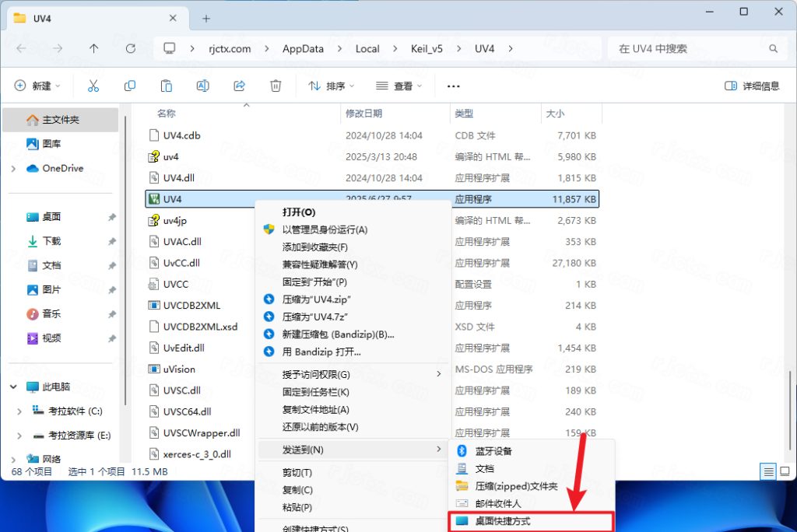
Task: Open the see more (...) toolbar icon
Action: (453, 86)
